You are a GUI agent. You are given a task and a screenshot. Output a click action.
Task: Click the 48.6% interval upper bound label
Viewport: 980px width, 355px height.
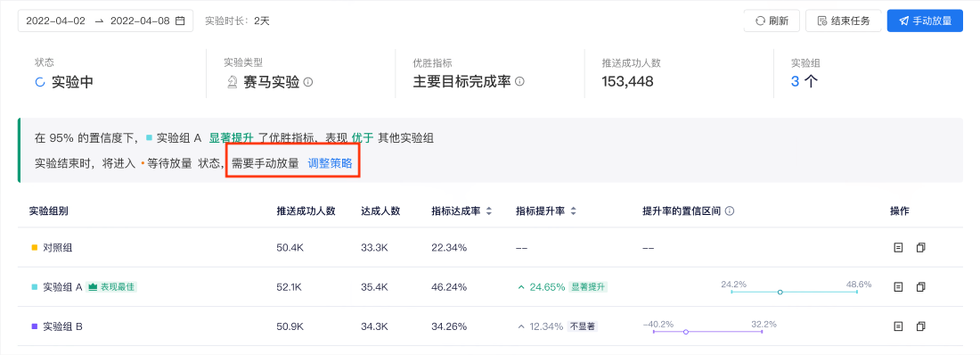tap(859, 285)
